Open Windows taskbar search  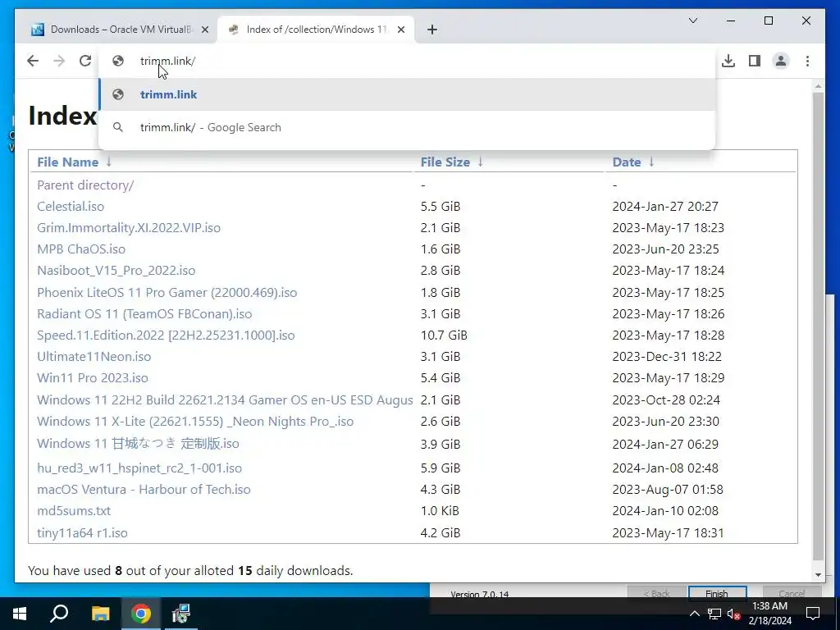coord(59,614)
